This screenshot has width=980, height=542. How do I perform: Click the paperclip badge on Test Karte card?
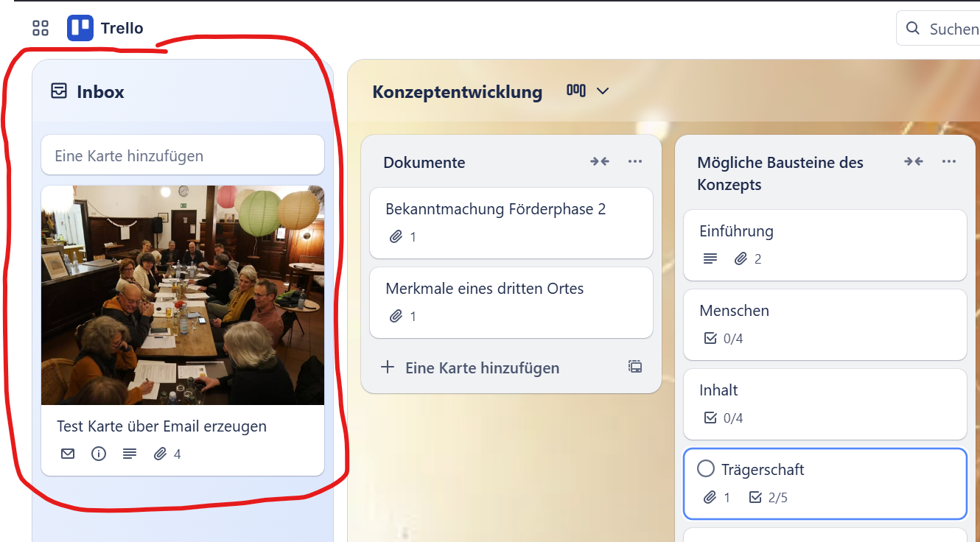[x=161, y=454]
